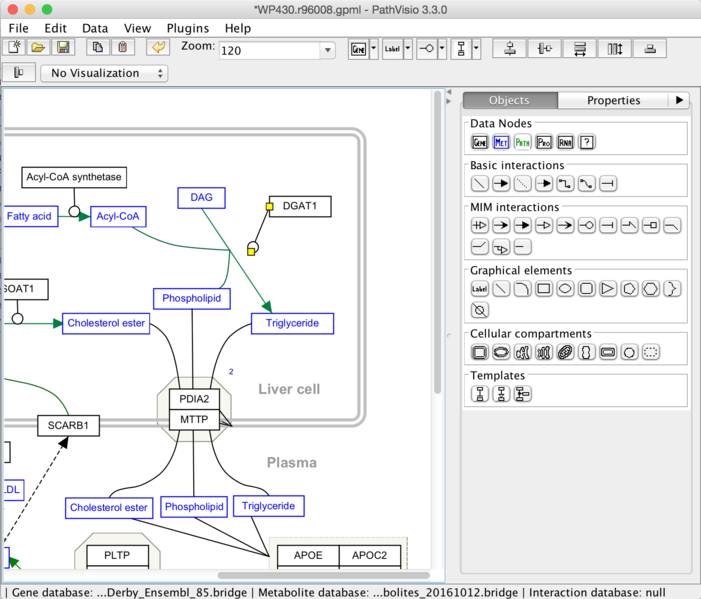Click the vertical scrollbar of the pathway canvas
Image resolution: width=701 pixels, height=599 pixels.
[438, 242]
